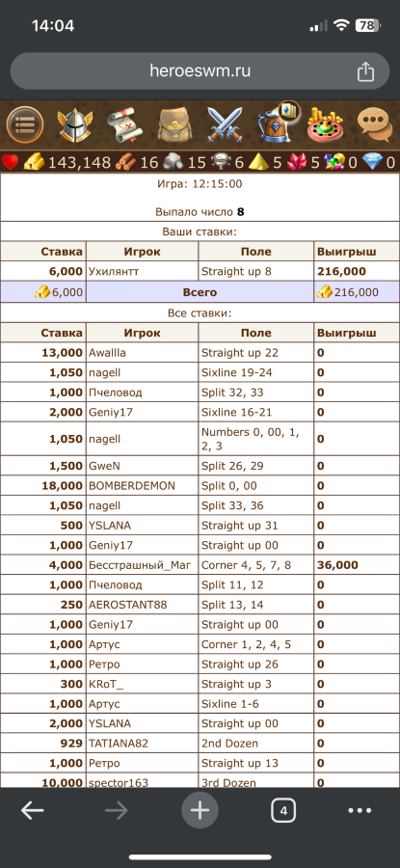Open the hamburger main menu icon

25,125
